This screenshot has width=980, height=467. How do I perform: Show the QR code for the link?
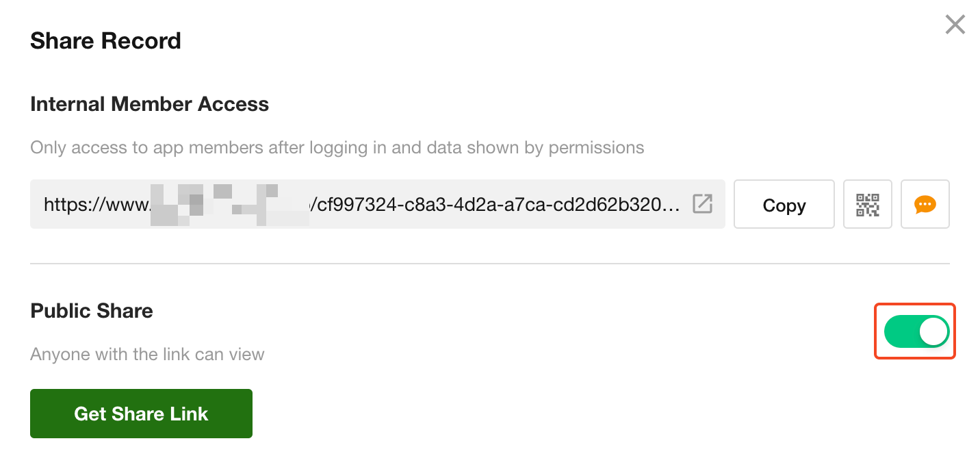click(868, 205)
